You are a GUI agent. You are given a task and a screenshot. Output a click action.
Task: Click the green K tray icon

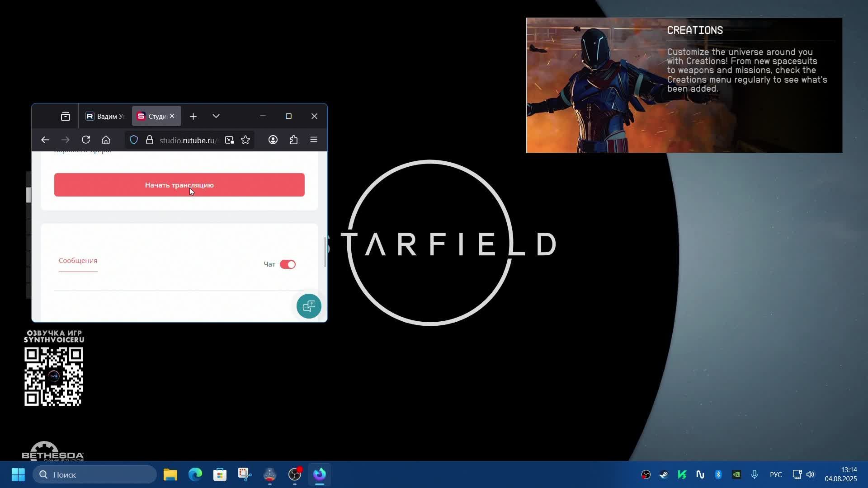click(x=682, y=474)
